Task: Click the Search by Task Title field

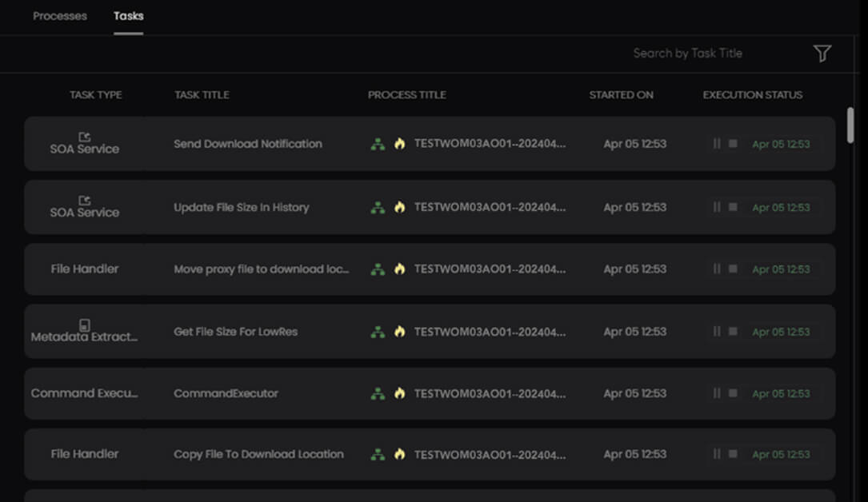Action: (687, 54)
